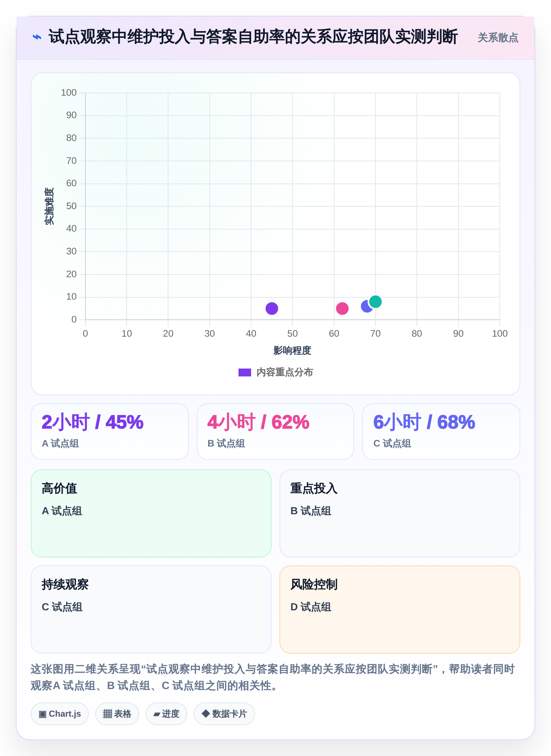The height and width of the screenshot is (756, 551).
Task: Select the 重点投入 quadrant card
Action: click(x=400, y=513)
